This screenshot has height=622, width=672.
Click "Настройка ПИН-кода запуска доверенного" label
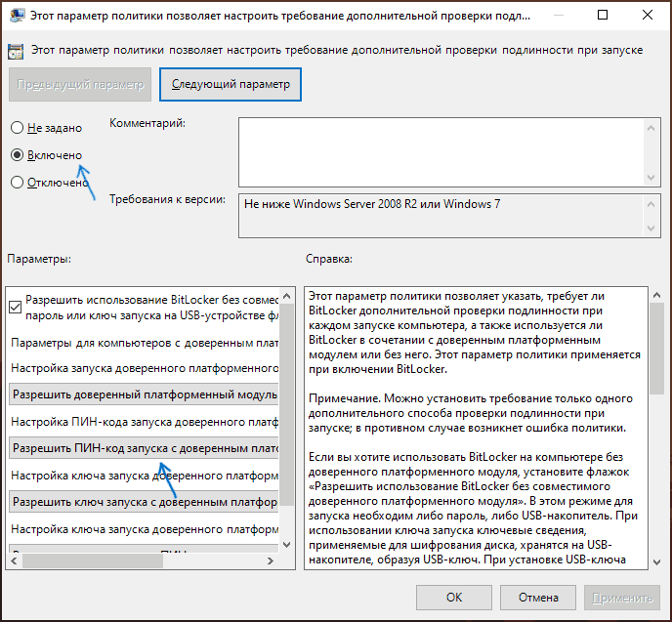click(x=145, y=422)
